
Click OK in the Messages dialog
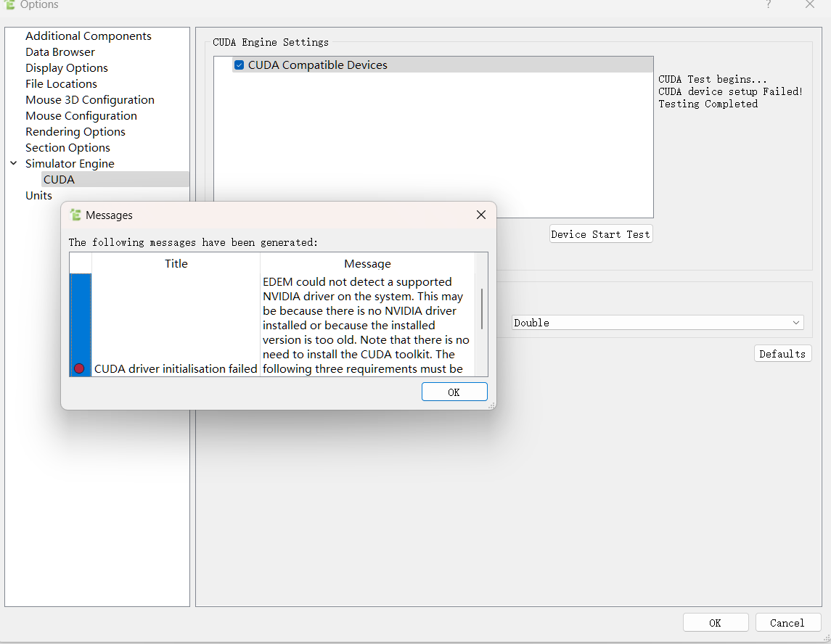[x=454, y=392]
